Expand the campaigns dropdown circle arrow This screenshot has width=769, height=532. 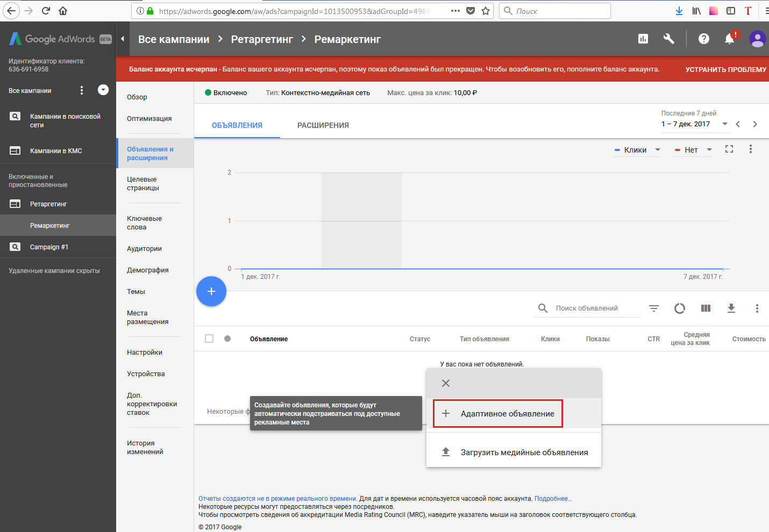point(103,90)
